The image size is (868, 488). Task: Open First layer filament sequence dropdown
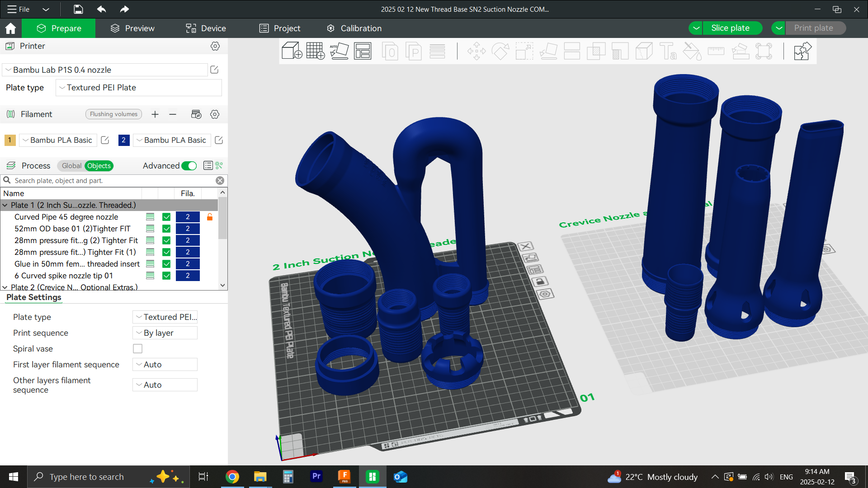165,365
